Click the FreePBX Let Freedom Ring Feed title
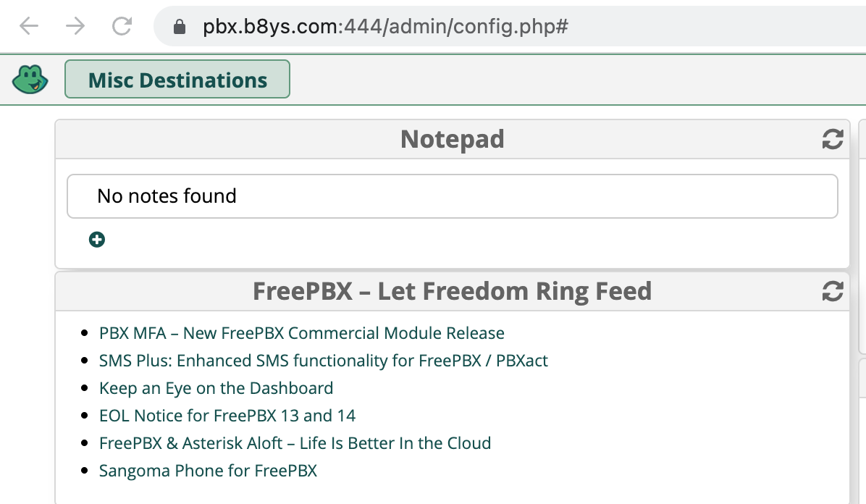 pos(452,291)
